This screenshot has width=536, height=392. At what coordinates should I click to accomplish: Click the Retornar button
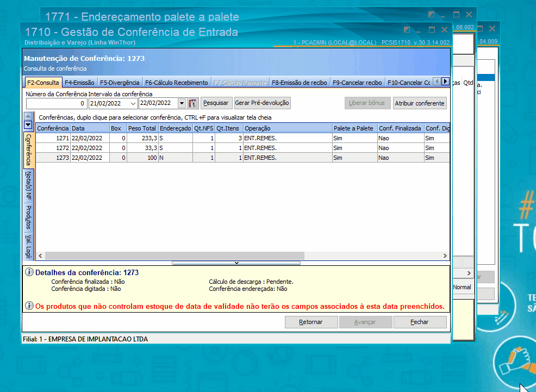pyautogui.click(x=311, y=322)
